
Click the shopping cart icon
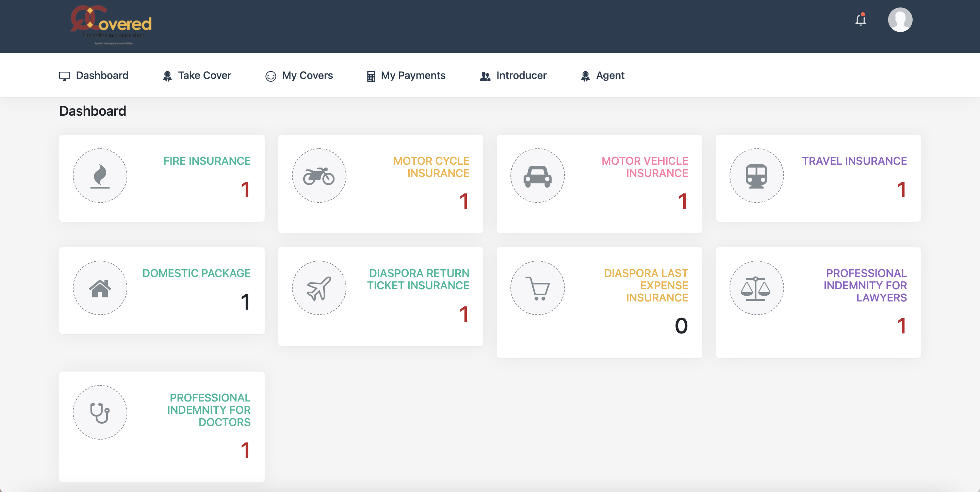pos(537,288)
